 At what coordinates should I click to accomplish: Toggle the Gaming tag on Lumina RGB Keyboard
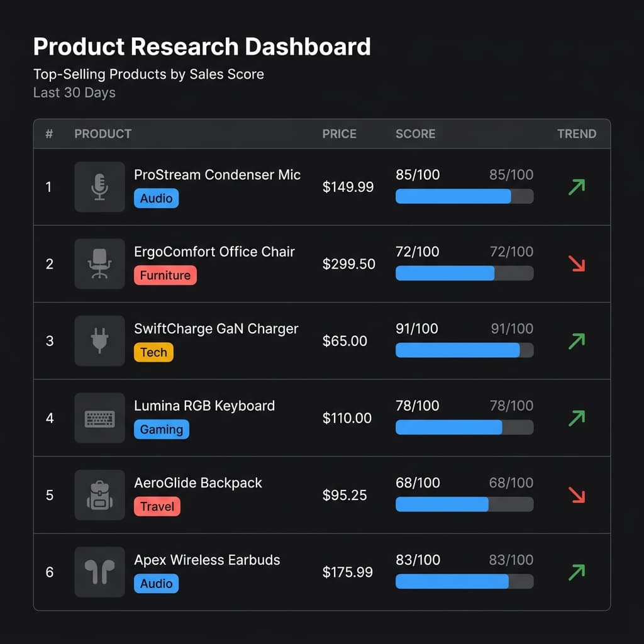[162, 430]
